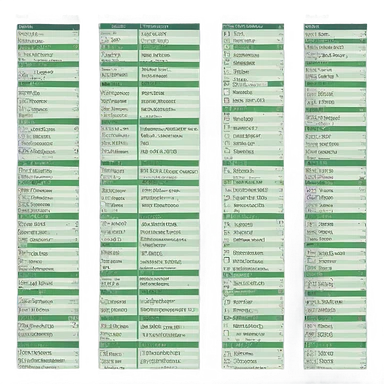The height and width of the screenshot is (384, 384).
Task: Expand the arrow at the right end of the first panel's first row
Action: tap(76, 34)
